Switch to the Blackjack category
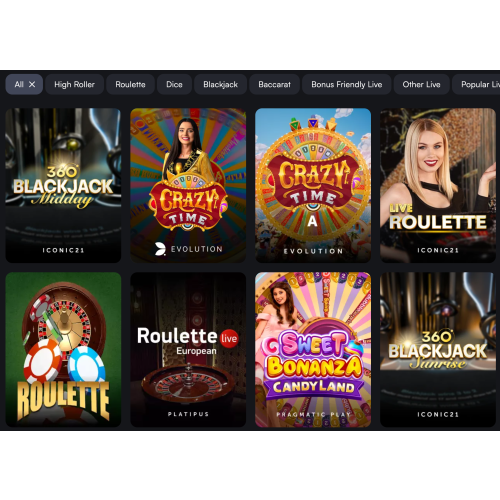 tap(220, 84)
